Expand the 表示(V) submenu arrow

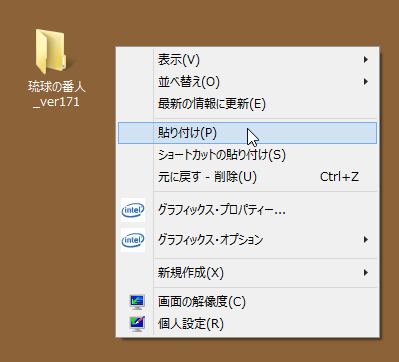(366, 60)
